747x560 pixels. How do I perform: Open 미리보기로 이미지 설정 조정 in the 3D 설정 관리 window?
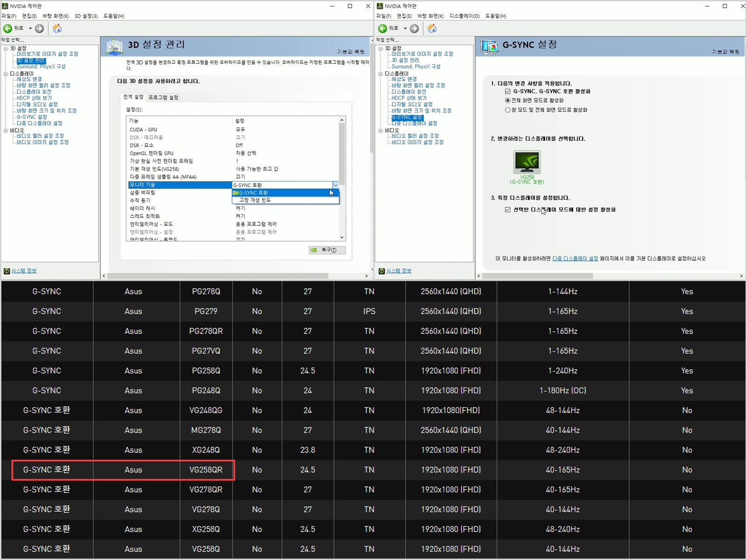coord(48,54)
